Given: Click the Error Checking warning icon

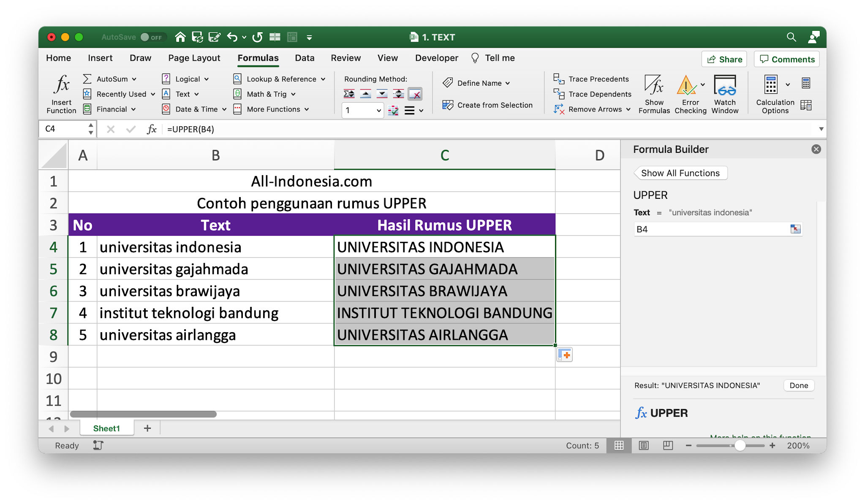Looking at the screenshot, I should (x=686, y=86).
